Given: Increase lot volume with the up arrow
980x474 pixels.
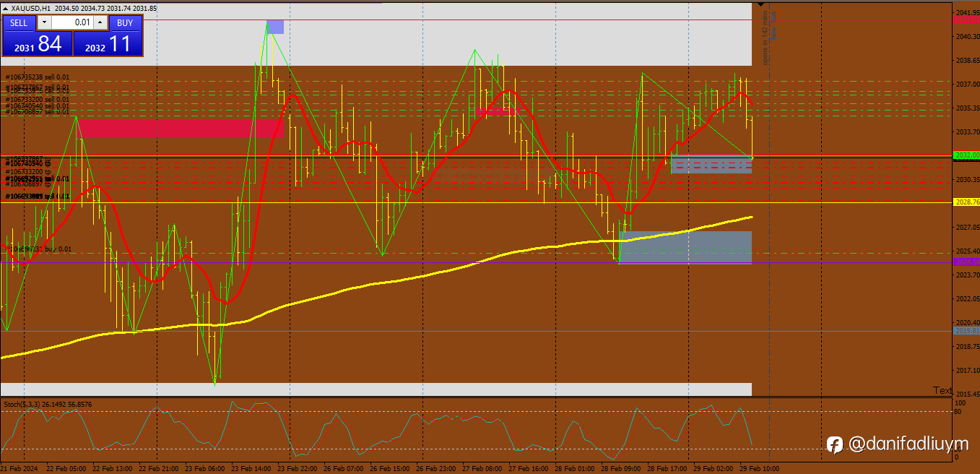Looking at the screenshot, I should pyautogui.click(x=100, y=22).
